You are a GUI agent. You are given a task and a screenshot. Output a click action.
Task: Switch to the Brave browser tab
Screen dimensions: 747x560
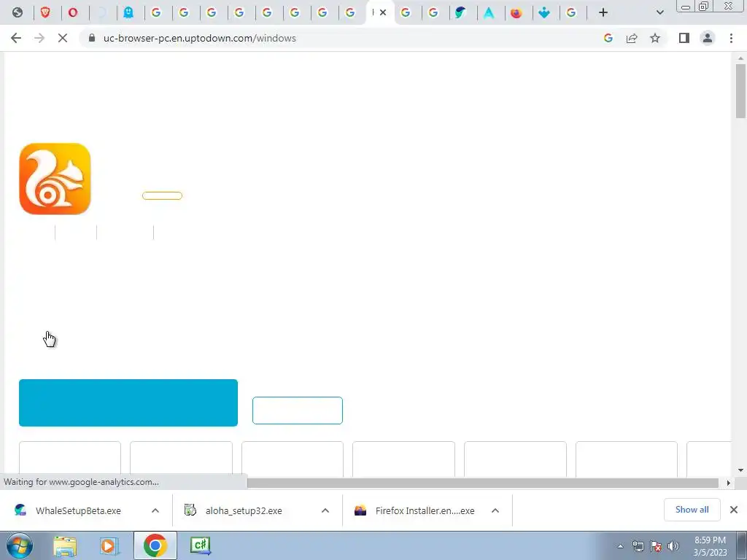(x=45, y=13)
